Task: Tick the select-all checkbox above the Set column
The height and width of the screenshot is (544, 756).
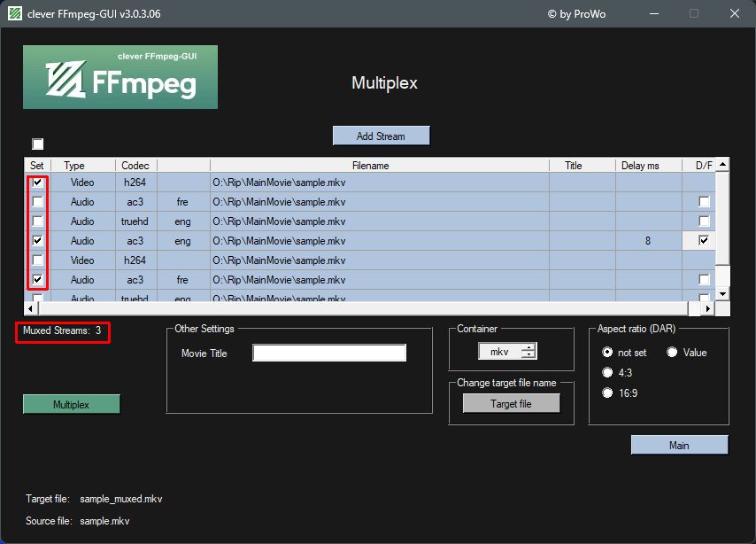Action: pos(37,144)
